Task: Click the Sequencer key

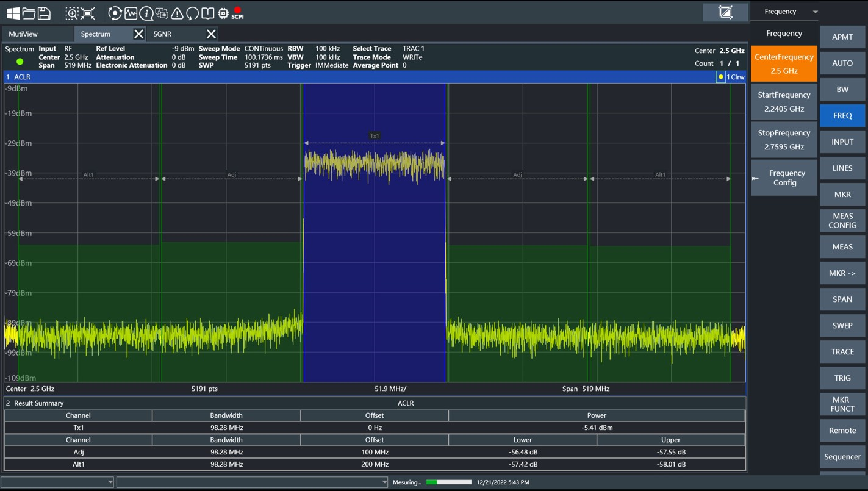Action: click(x=842, y=456)
